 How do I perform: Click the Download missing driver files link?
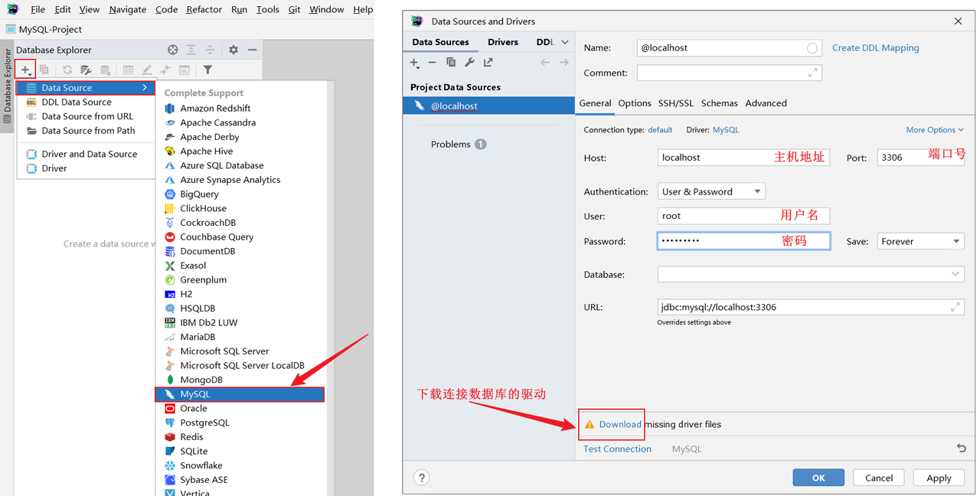[620, 424]
